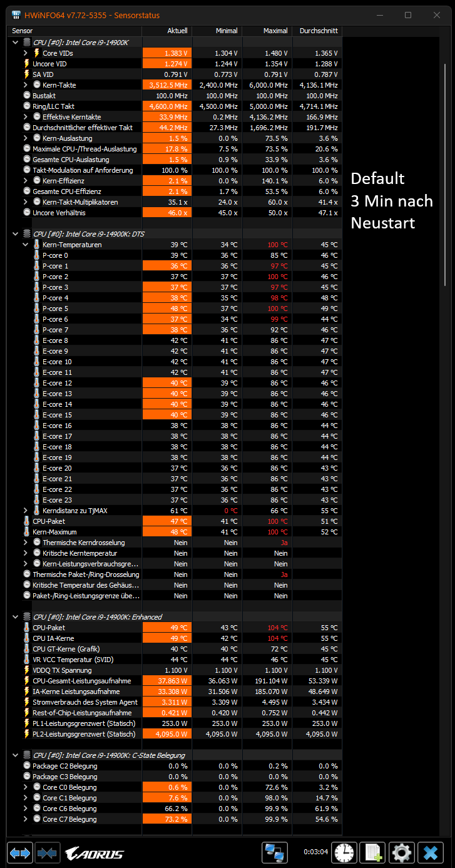The image size is (455, 868).
Task: Click the blue expand-columns arrows button
Action: [x=20, y=852]
